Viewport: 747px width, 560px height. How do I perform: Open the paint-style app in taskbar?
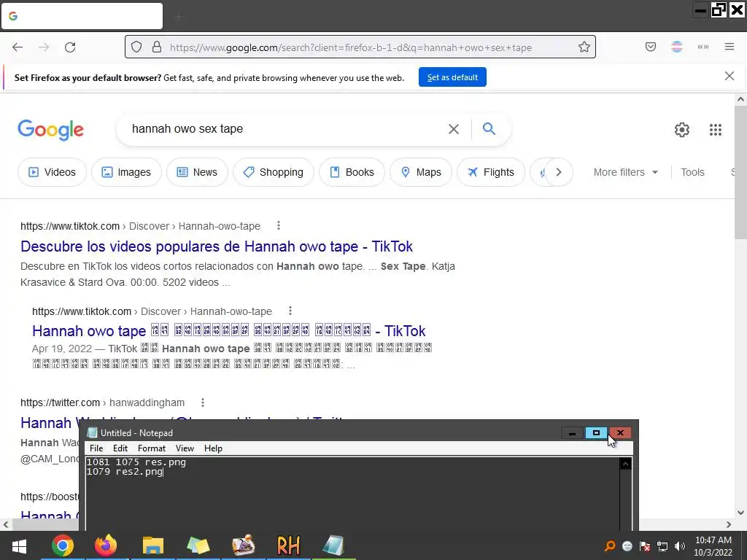(243, 545)
